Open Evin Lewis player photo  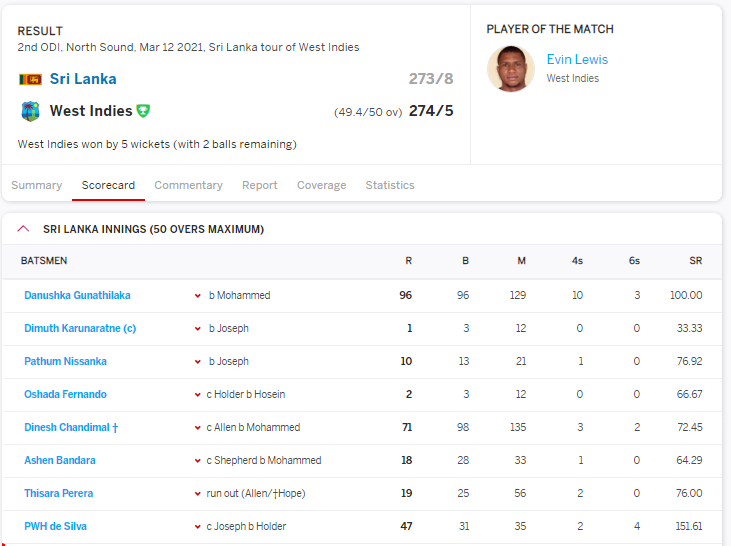coord(510,69)
